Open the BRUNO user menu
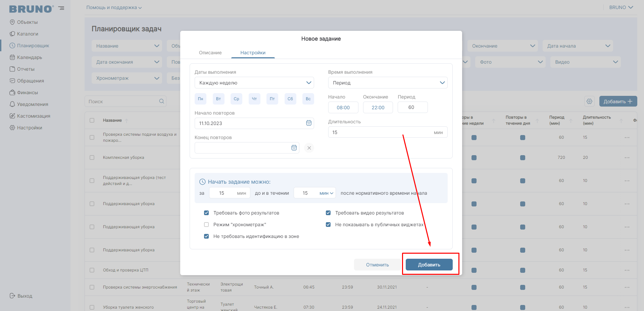Image resolution: width=644 pixels, height=311 pixels. [621, 7]
